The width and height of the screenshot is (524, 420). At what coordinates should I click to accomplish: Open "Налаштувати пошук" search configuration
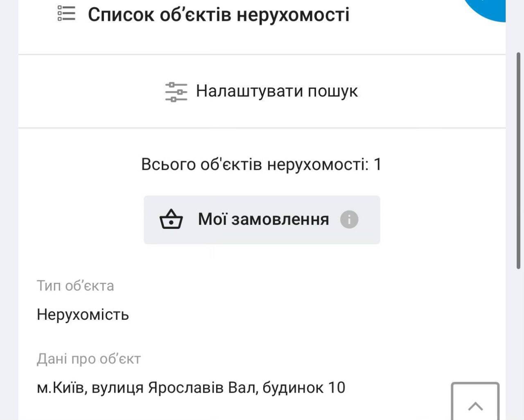click(x=277, y=91)
